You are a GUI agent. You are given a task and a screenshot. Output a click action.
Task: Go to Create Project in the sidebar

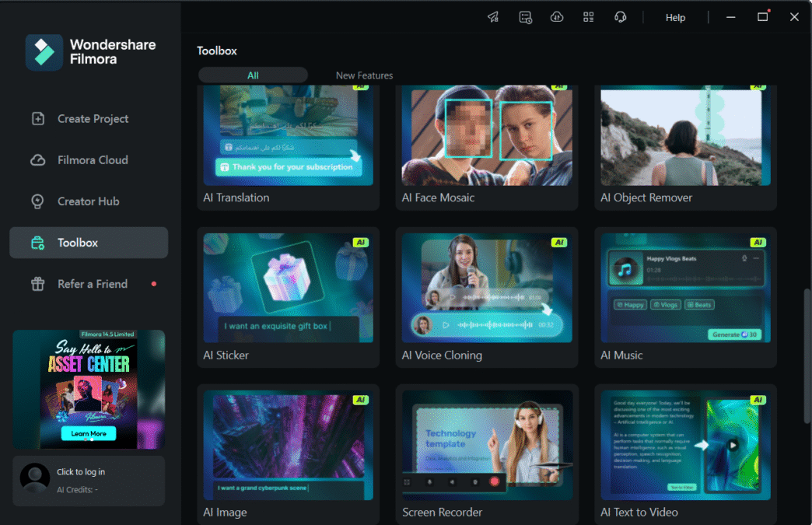coord(89,118)
